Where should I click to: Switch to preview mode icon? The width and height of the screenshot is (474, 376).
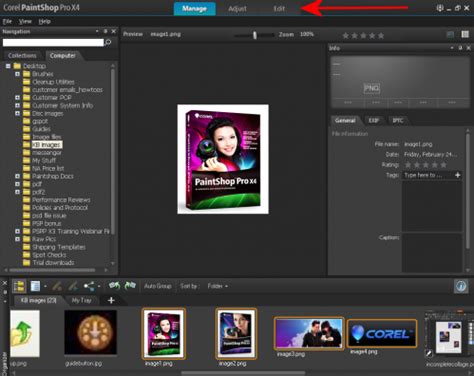[x=450, y=34]
